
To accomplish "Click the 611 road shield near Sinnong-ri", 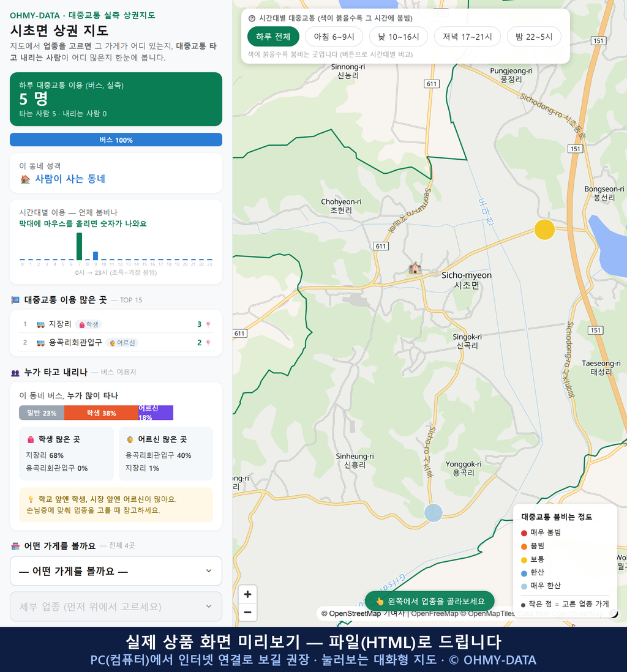I will click(x=432, y=84).
